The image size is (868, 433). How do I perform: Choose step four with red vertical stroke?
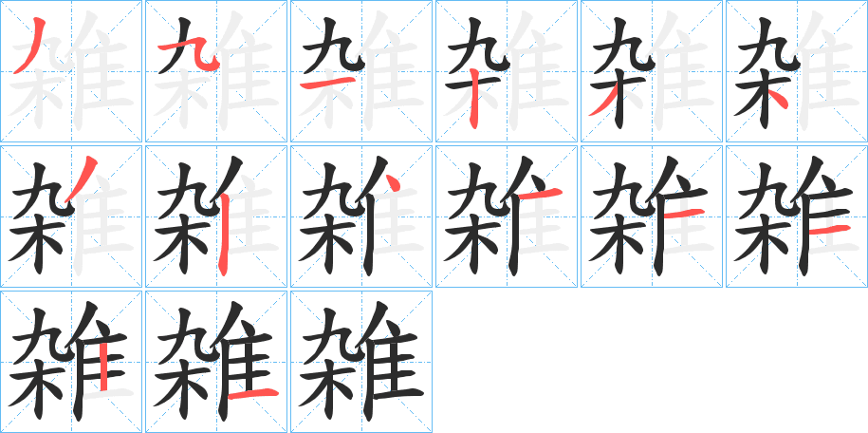point(507,71)
